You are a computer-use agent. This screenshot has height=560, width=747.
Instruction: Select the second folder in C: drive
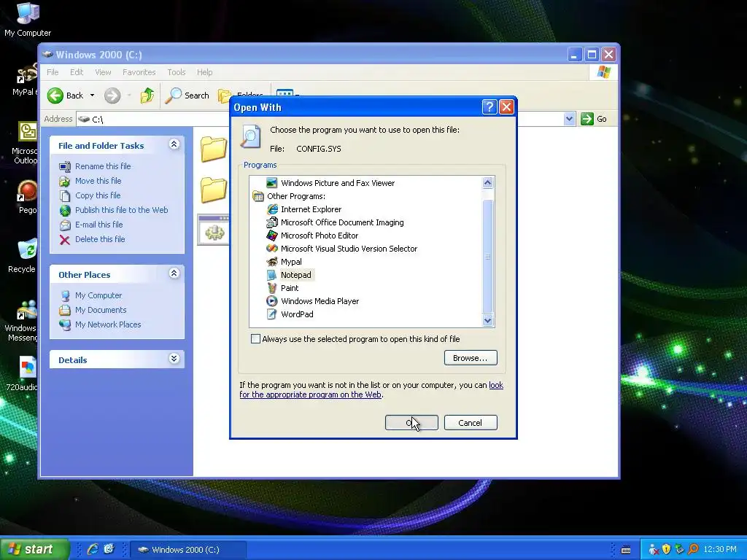[x=214, y=190]
